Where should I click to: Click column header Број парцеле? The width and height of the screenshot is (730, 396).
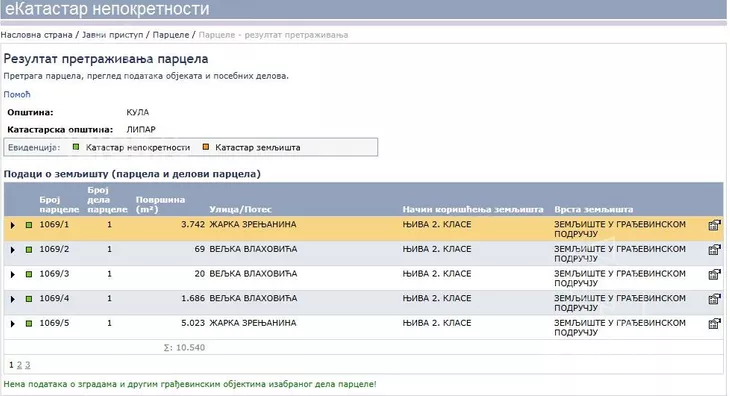click(59, 204)
